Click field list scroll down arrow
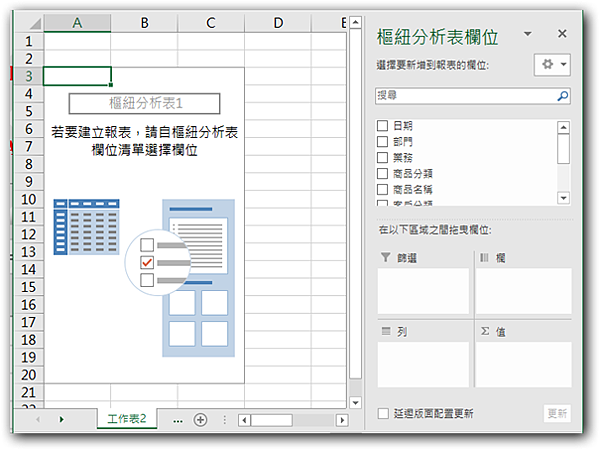Screen dimensions: 600x450 (x=563, y=198)
